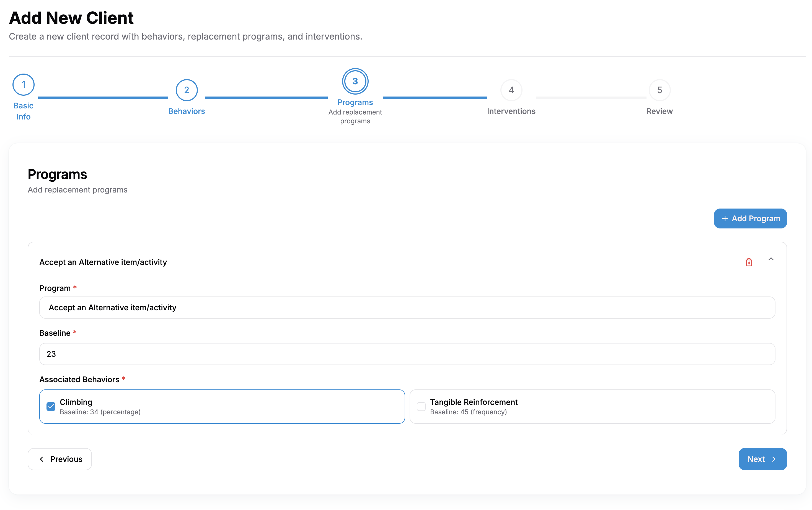Image resolution: width=812 pixels, height=510 pixels.
Task: Jump to the Interventions step label
Action: [x=511, y=111]
